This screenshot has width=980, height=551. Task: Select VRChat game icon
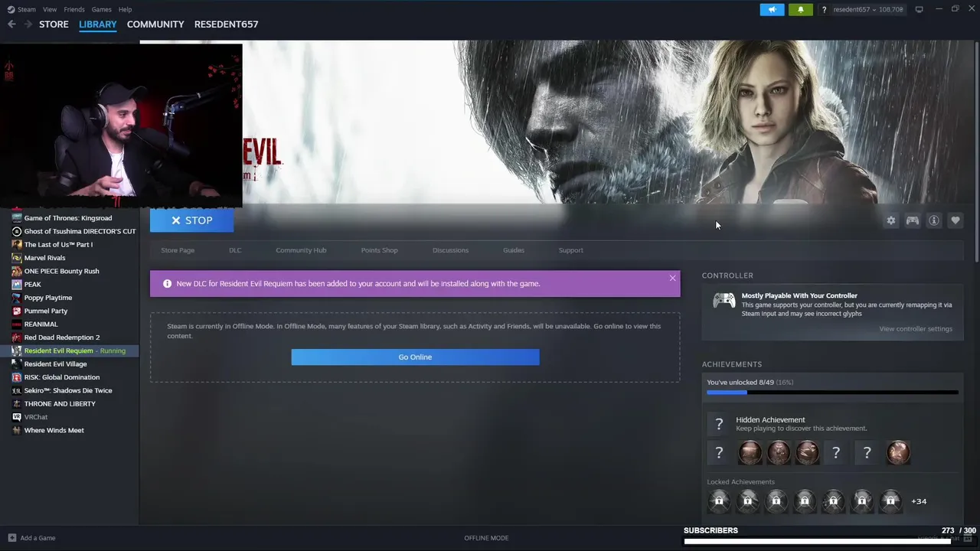(x=17, y=417)
